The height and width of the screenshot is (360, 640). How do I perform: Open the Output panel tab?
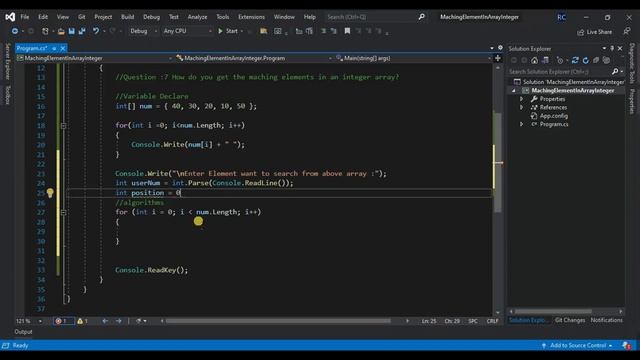tap(23, 332)
